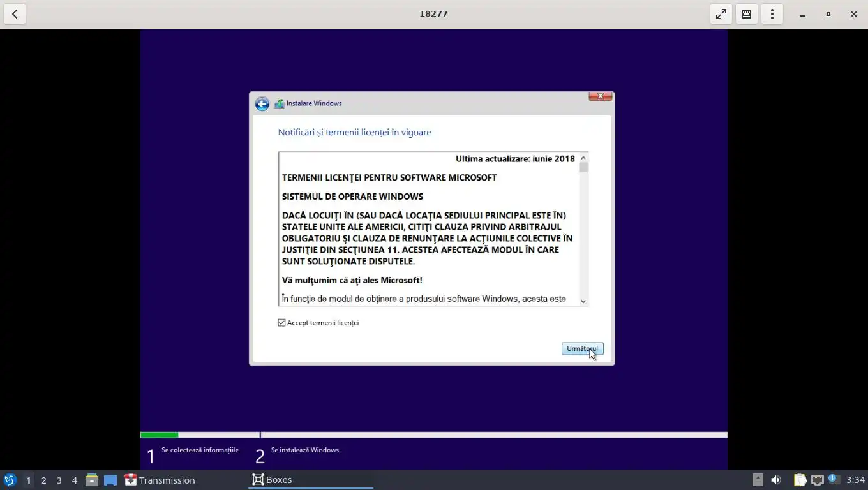The image size is (868, 490).
Task: Uncheck Accept termenii licenței
Action: (x=281, y=323)
